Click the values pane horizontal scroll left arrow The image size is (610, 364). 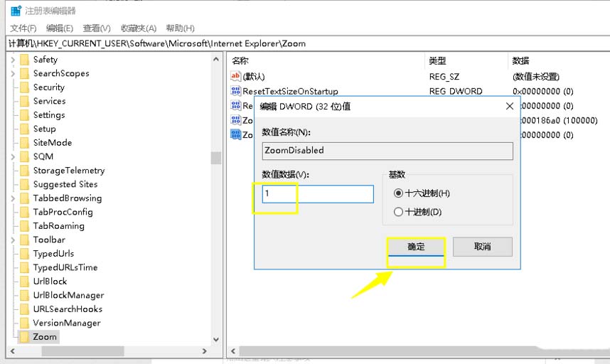coord(233,350)
